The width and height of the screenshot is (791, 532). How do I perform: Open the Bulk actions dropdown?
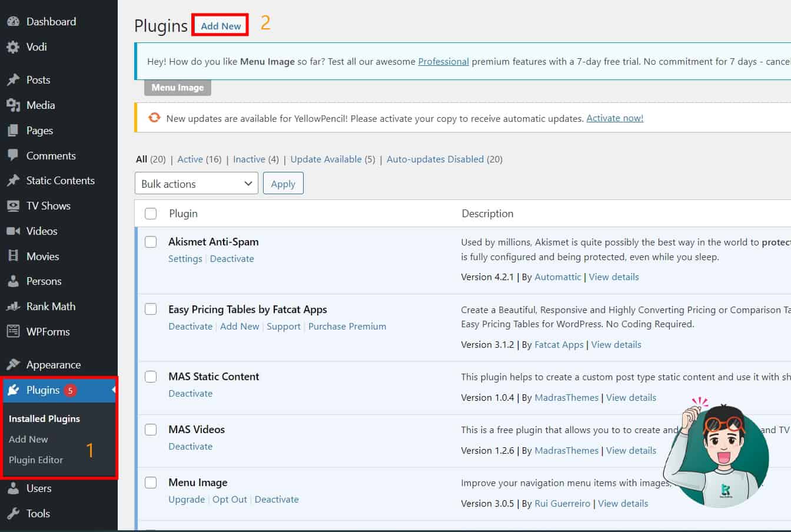[197, 184]
